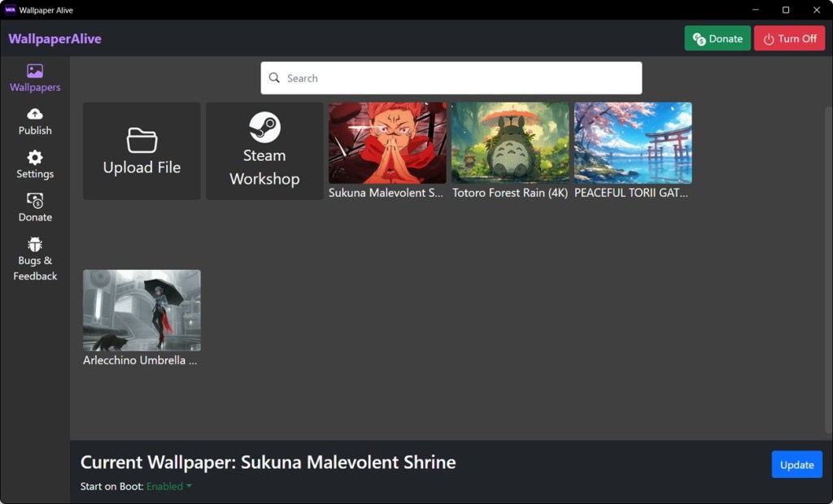The width and height of the screenshot is (833, 504).
Task: Maximize the Wallpaper Alive window
Action: [786, 10]
